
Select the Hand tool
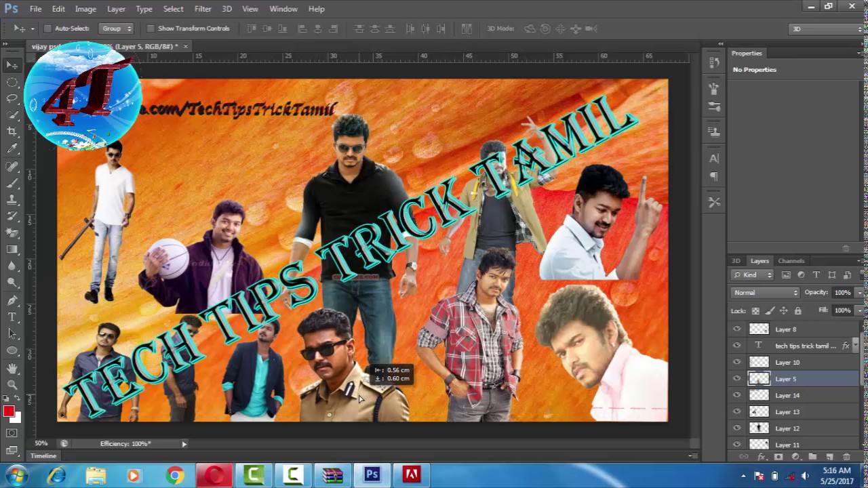[12, 368]
